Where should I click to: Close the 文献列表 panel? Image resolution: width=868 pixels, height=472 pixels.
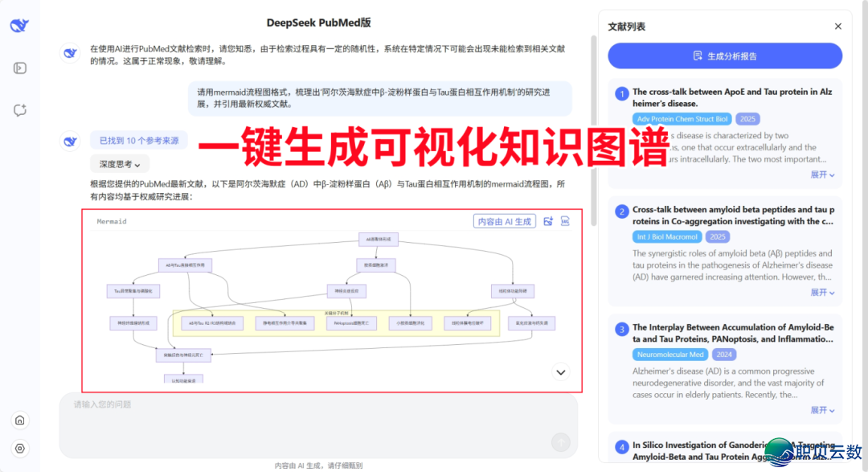837,26
